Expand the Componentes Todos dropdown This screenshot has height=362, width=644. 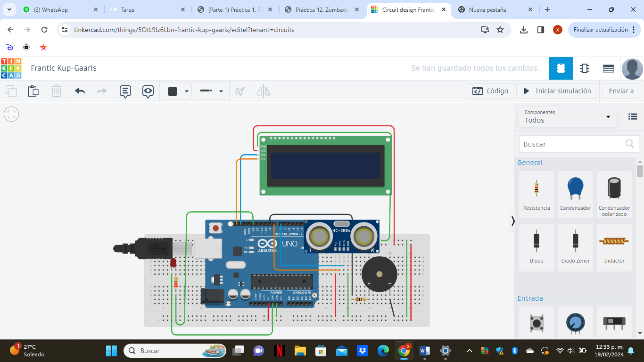[x=567, y=116]
